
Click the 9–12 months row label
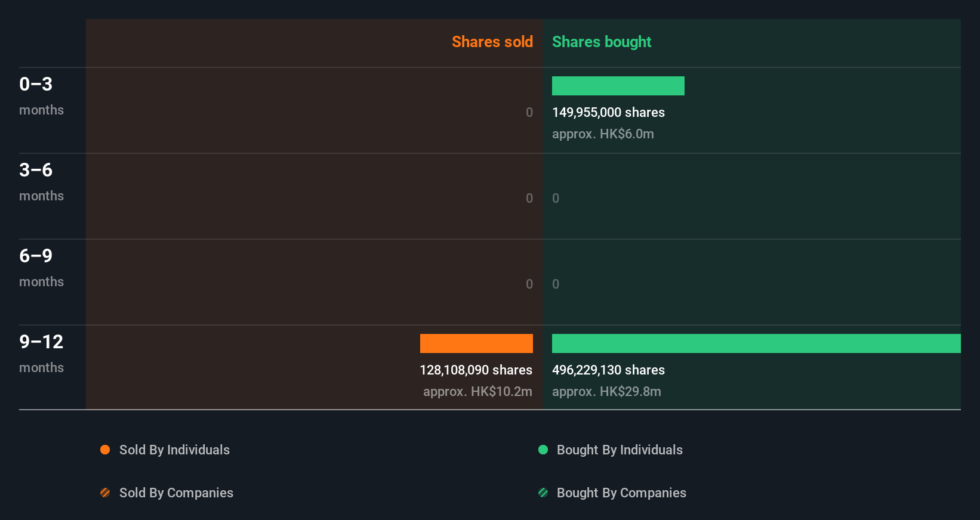41,353
